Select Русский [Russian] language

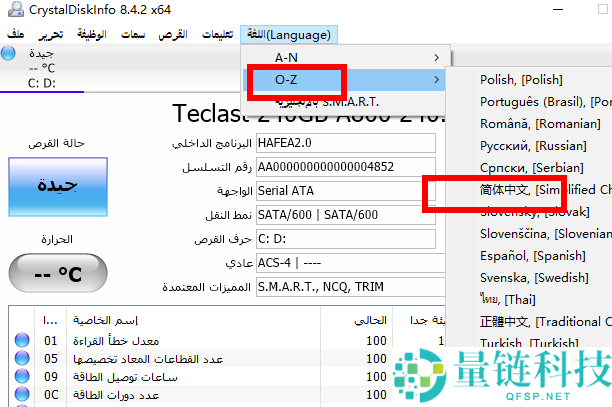[533, 146]
